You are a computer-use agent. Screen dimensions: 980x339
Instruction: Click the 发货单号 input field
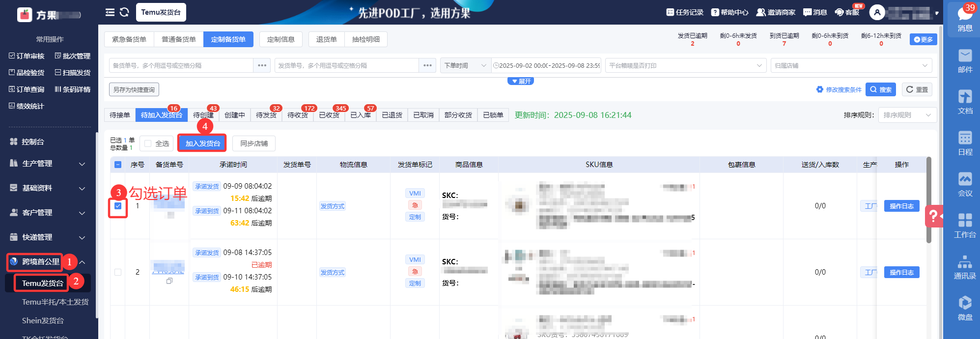pos(346,65)
